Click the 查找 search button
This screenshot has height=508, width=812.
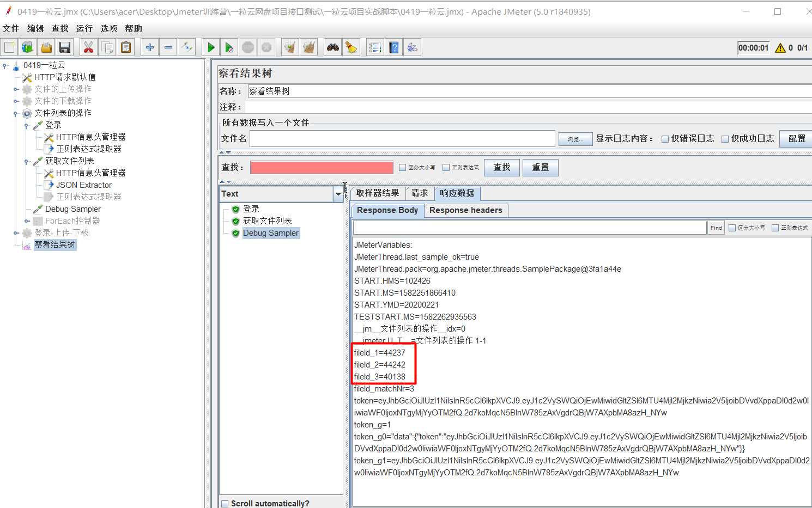[501, 167]
